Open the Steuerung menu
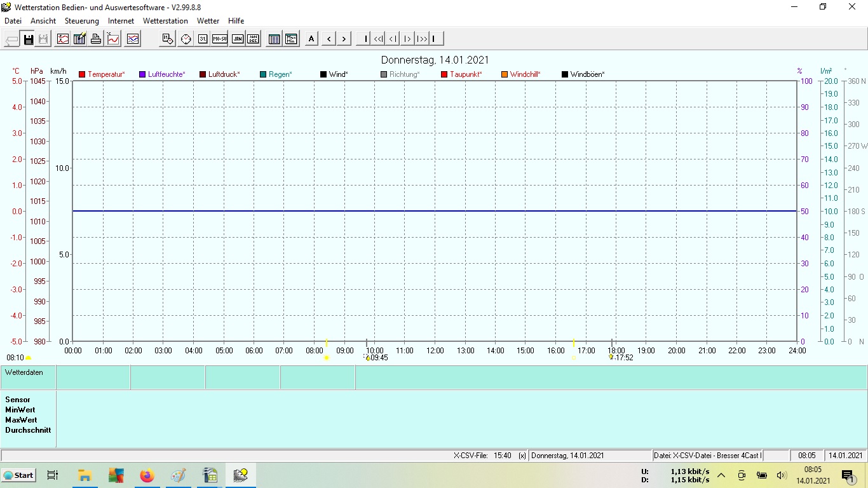This screenshot has width=868, height=488. 81,21
